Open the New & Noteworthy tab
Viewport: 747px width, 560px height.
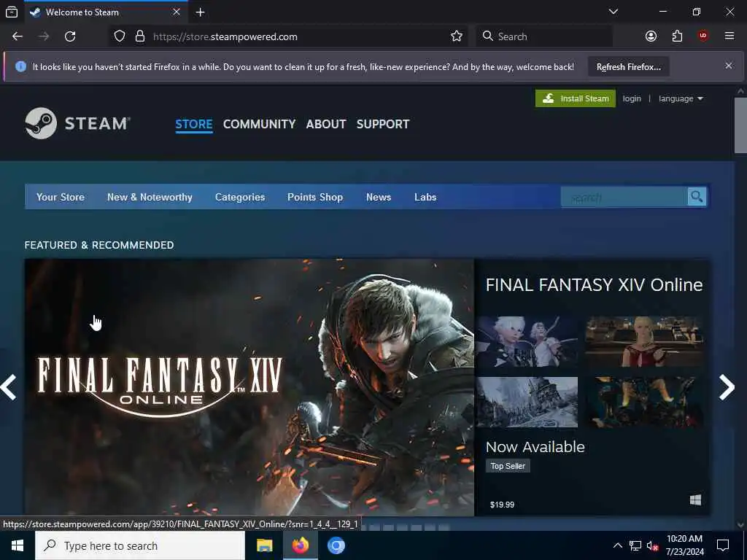[150, 197]
